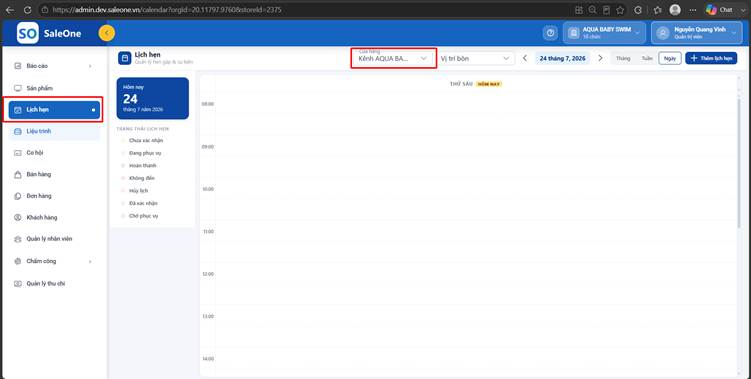Click the calendar vertical scrollbar
Screen dimensions: 751x379
point(739,157)
